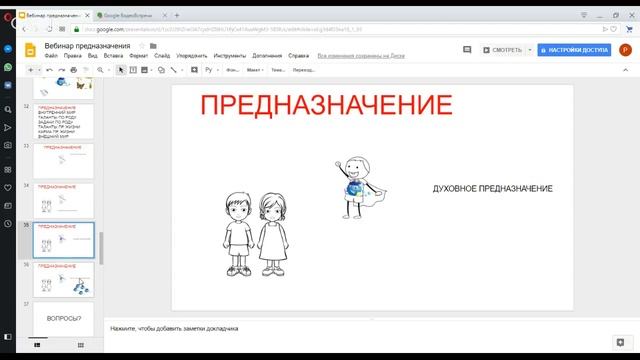Open the Дополнения menu

click(x=267, y=56)
